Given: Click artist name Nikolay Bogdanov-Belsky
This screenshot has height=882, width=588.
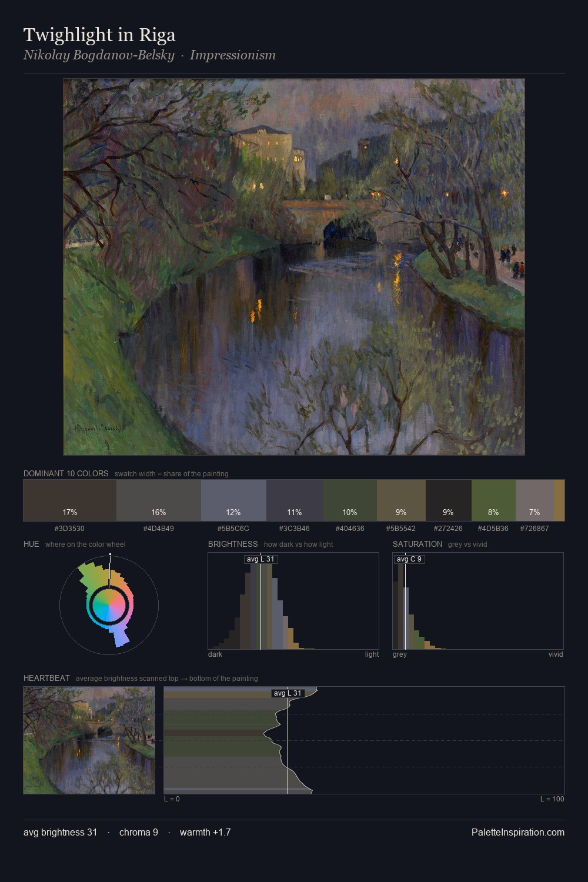Looking at the screenshot, I should click(x=99, y=55).
